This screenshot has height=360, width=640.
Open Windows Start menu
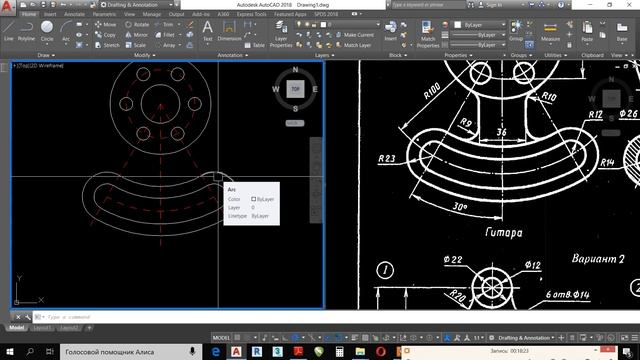pyautogui.click(x=9, y=351)
